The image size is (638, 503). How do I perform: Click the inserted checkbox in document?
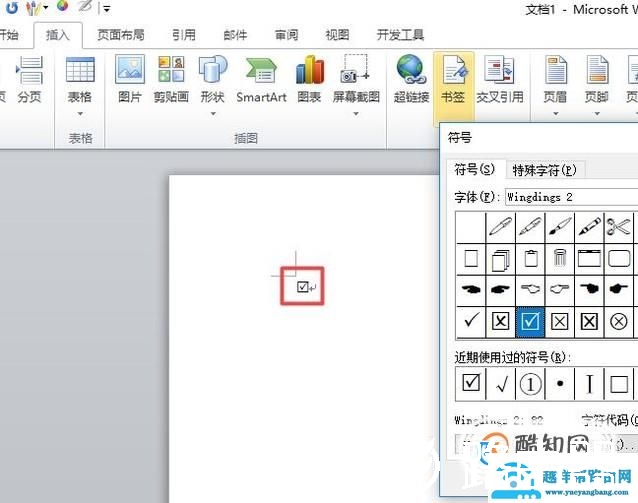pos(302,286)
